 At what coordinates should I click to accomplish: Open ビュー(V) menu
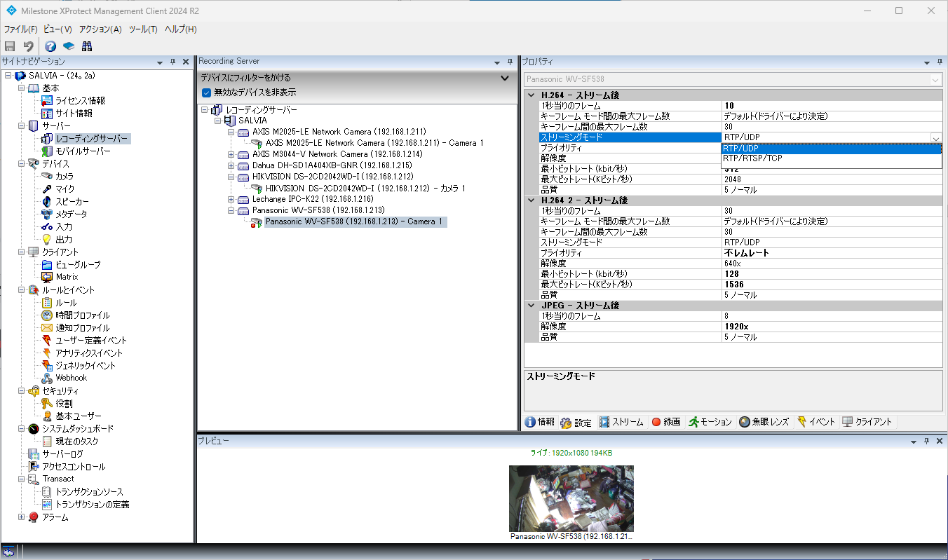[57, 29]
